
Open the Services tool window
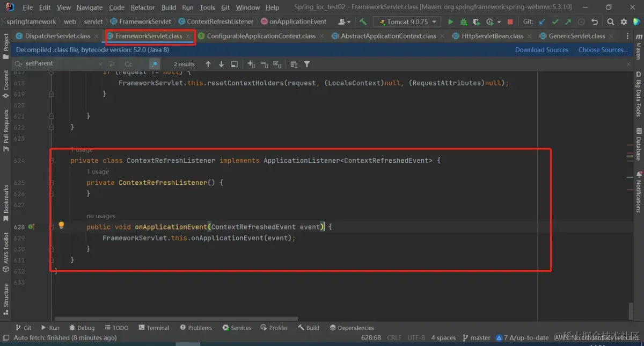point(236,328)
